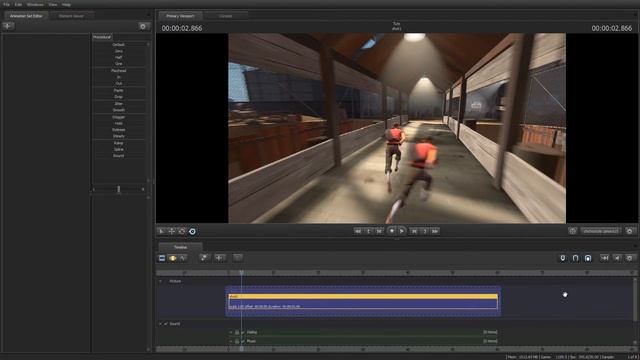Step back one frame

point(379,231)
